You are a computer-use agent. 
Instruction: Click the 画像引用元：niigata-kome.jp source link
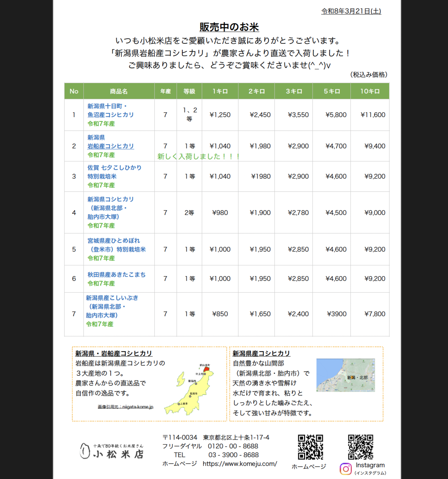click(x=124, y=407)
